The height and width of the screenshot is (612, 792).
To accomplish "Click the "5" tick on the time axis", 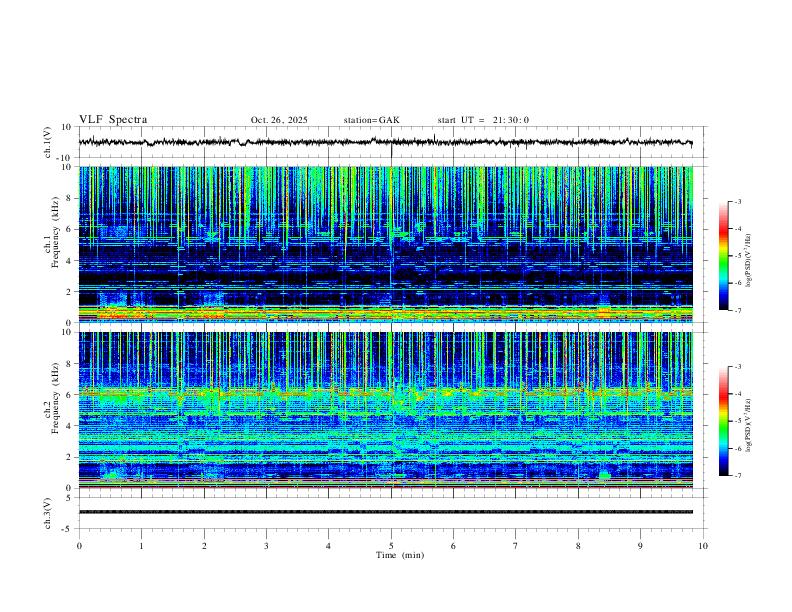I will 391,546.
